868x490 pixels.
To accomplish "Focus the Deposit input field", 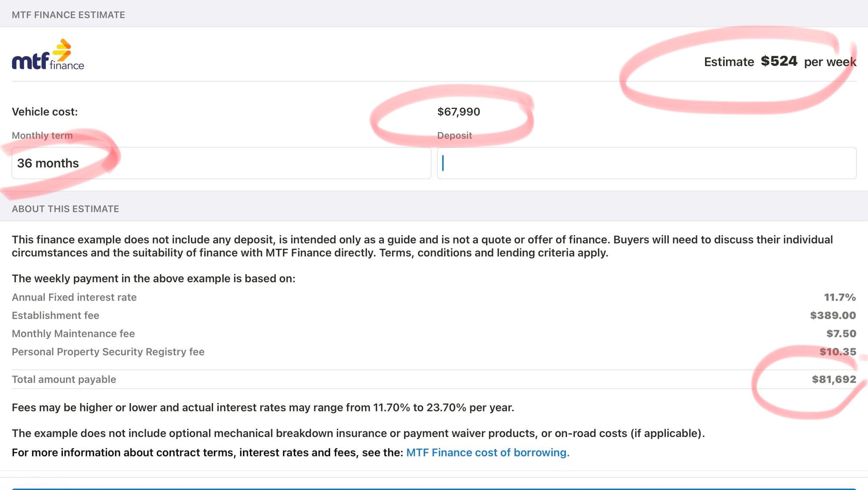I will (646, 163).
